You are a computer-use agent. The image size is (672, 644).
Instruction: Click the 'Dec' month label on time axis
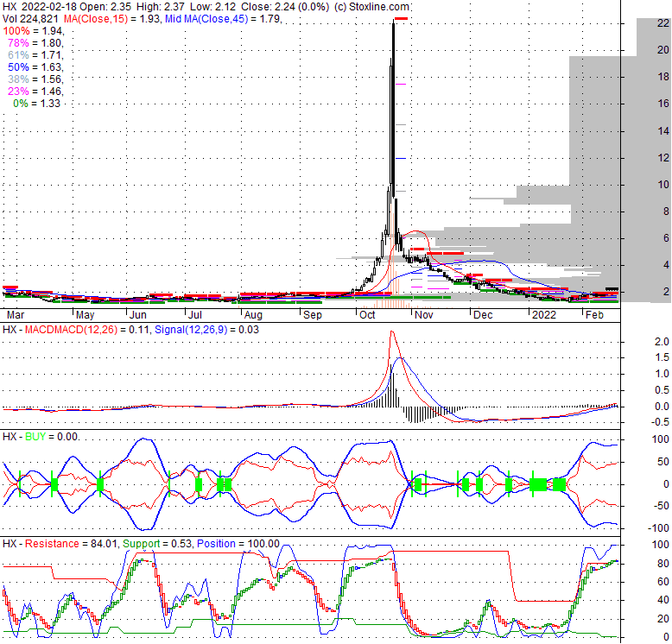pos(483,315)
